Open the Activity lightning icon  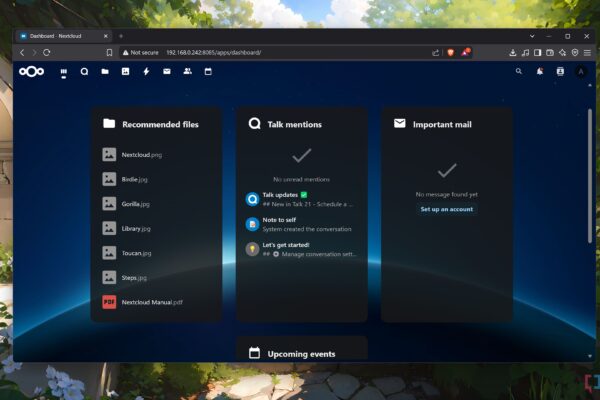point(146,71)
